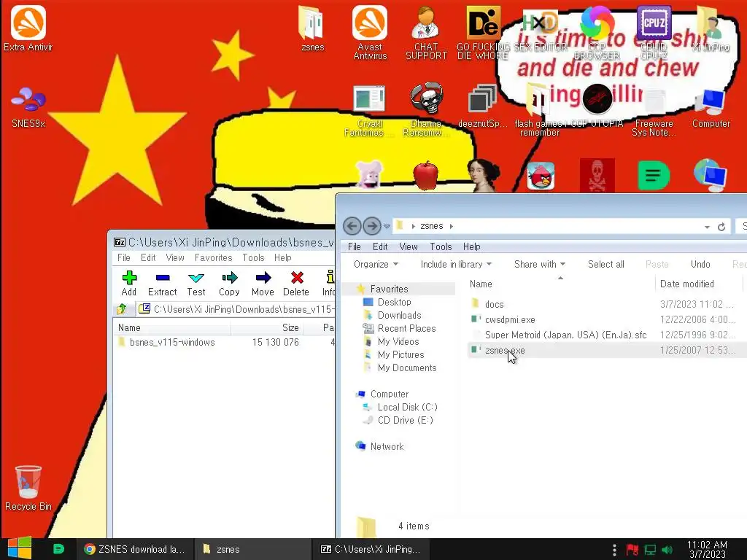Click the Explorer back arrow button

tap(352, 226)
